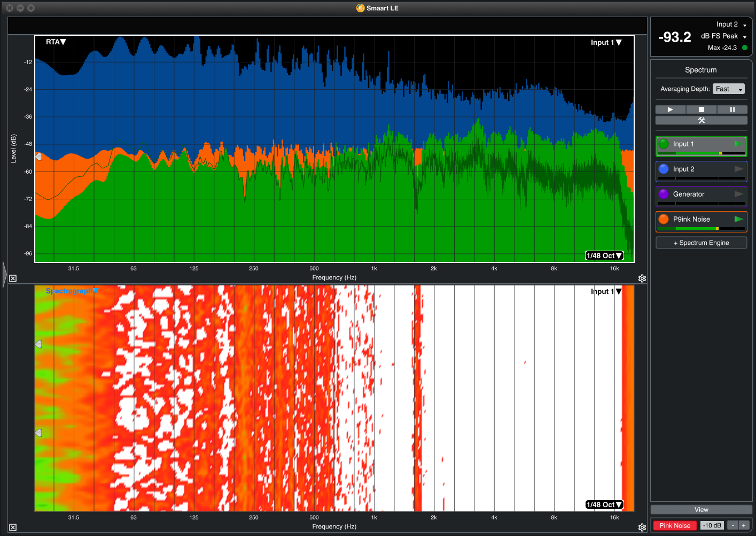Click the P9ink Noise orange circle icon

click(x=664, y=219)
